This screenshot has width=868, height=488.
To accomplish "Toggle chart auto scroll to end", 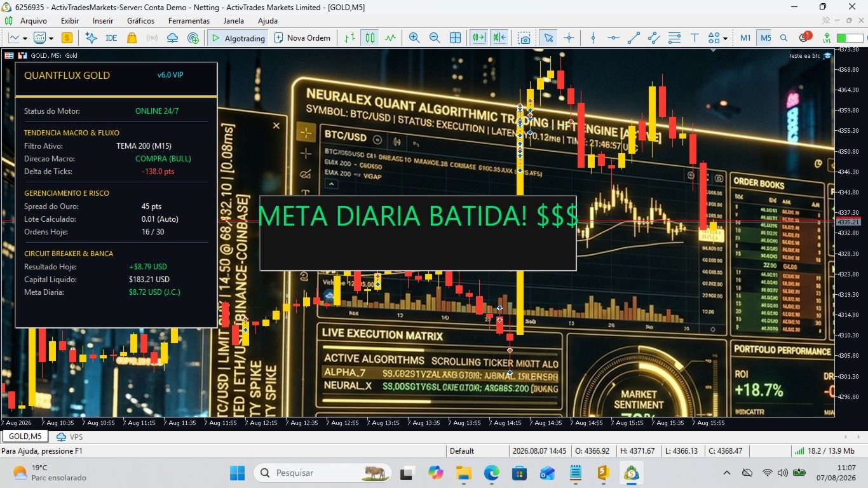I will tap(479, 38).
